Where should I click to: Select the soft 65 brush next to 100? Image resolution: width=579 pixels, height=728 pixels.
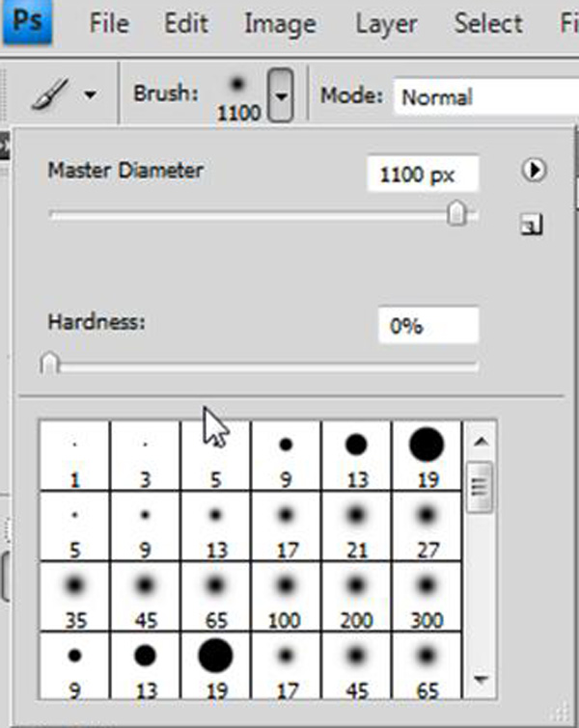(x=215, y=597)
